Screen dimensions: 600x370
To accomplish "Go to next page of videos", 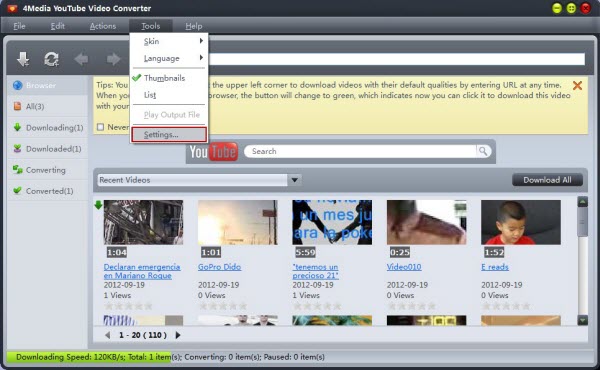I will (x=178, y=335).
